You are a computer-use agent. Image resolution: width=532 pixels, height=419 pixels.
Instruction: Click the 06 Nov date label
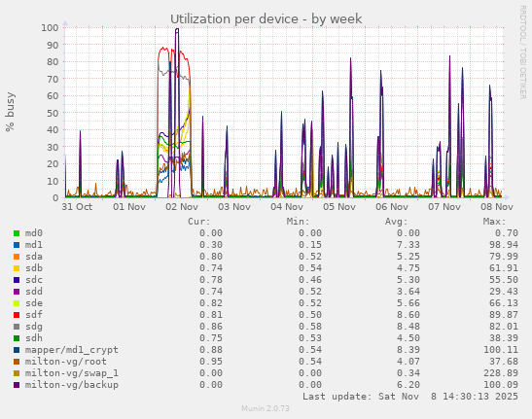[392, 207]
